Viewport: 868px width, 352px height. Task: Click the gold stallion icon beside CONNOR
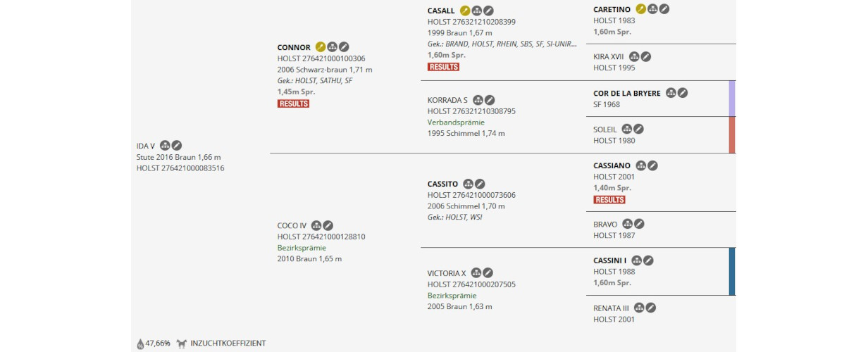tap(321, 47)
